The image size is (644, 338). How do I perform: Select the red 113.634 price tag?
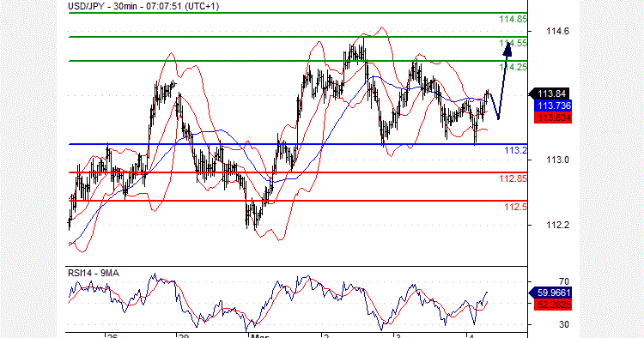(552, 118)
